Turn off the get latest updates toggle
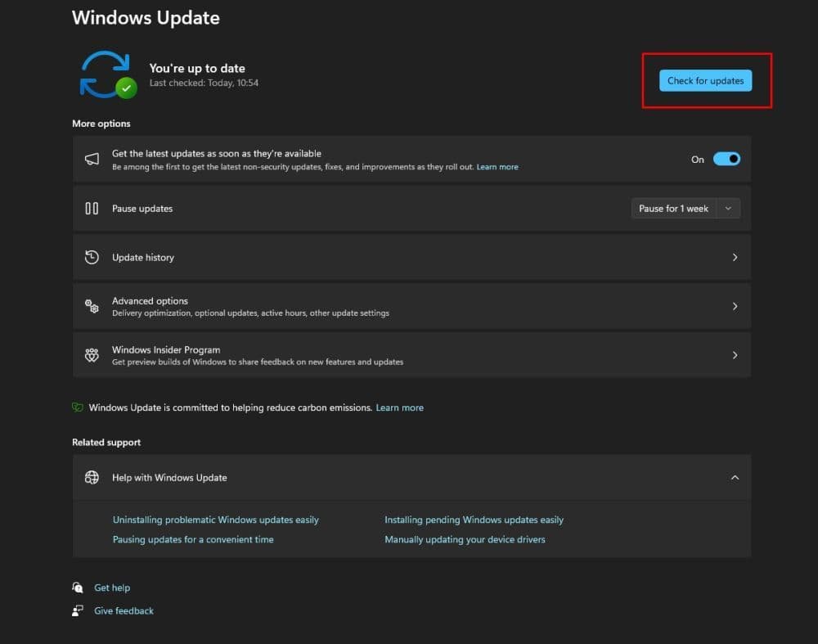This screenshot has width=818, height=644. [x=726, y=160]
